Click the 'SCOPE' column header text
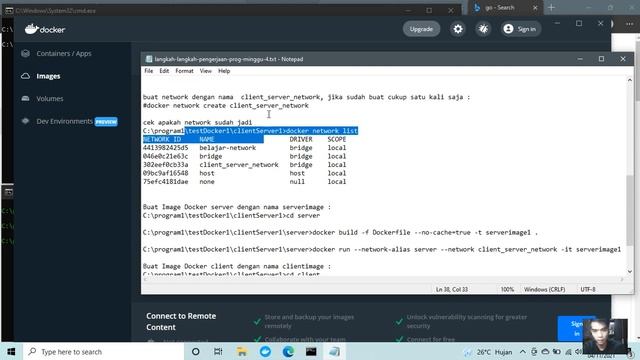Image resolution: width=640 pixels, height=360 pixels. point(337,139)
